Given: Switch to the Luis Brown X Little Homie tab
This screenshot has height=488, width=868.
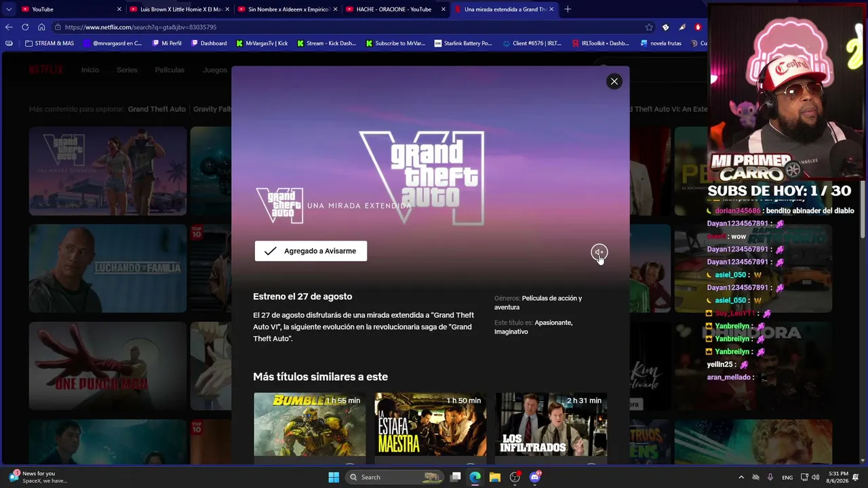Looking at the screenshot, I should (x=180, y=9).
